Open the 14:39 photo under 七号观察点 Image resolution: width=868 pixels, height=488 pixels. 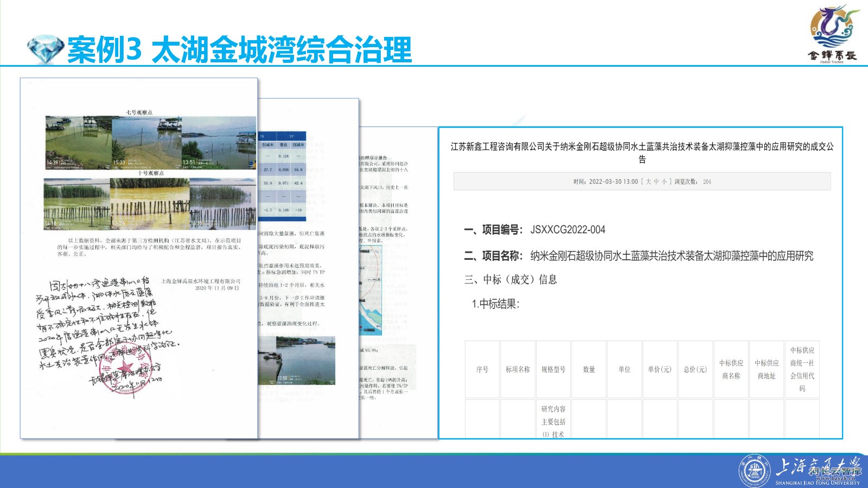coord(78,142)
